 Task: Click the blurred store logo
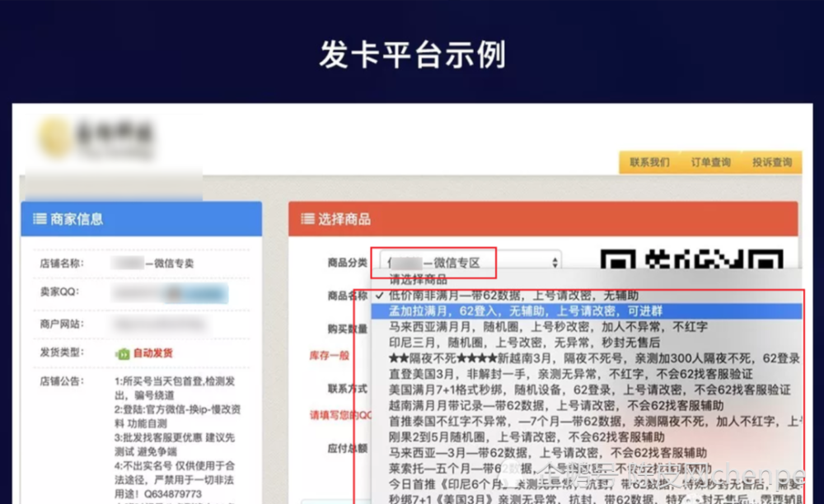96,138
